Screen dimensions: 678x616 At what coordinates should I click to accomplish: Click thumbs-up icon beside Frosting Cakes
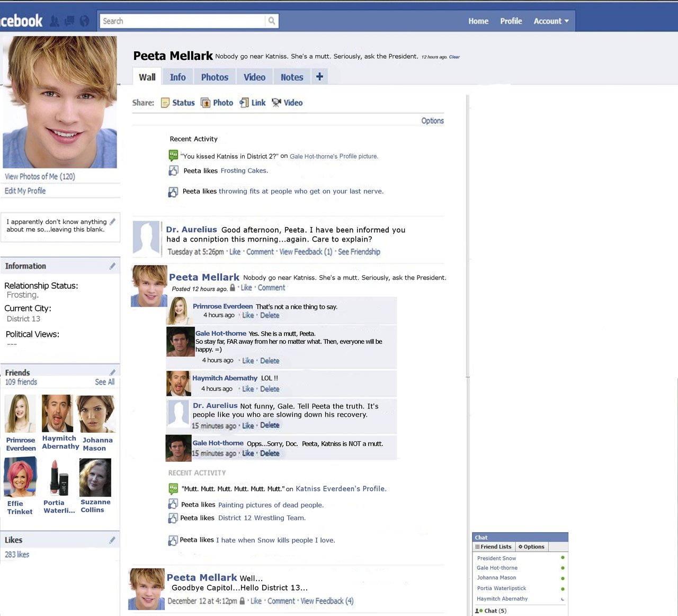173,171
